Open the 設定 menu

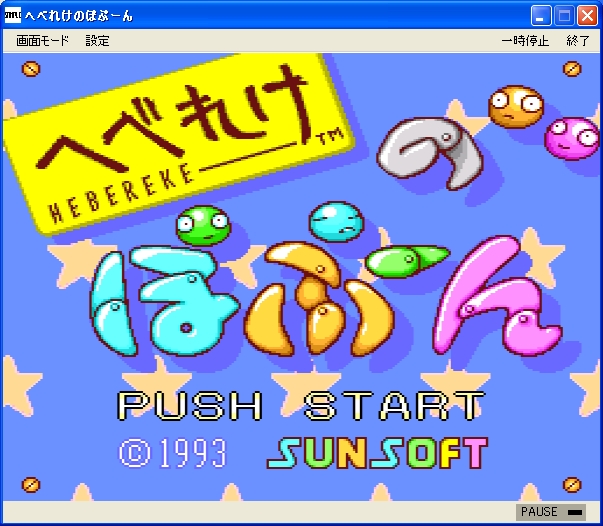[x=97, y=40]
